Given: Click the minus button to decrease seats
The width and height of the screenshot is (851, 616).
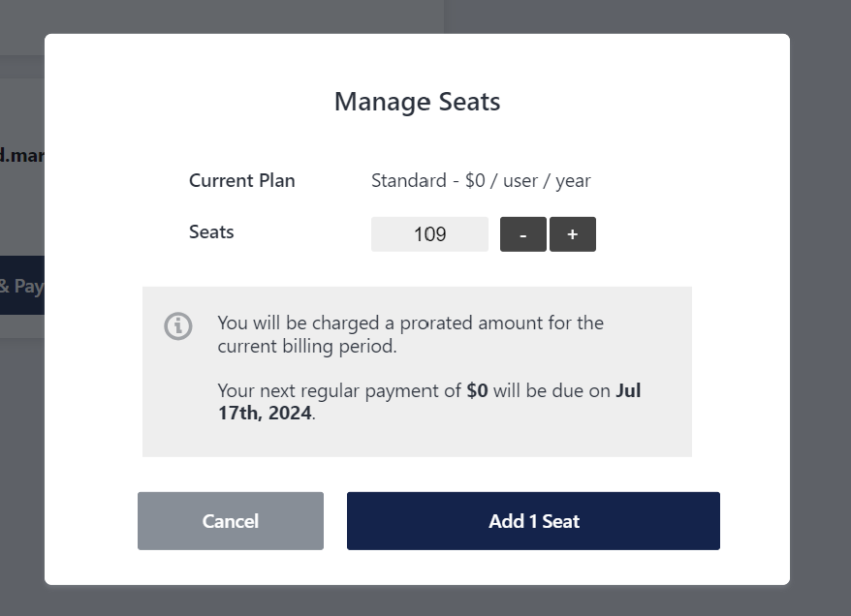Looking at the screenshot, I should pos(523,234).
